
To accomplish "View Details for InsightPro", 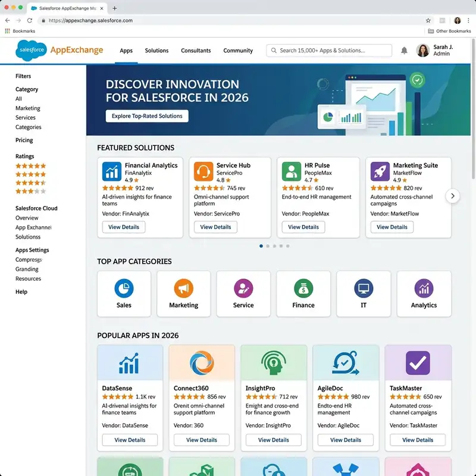I will (x=274, y=440).
